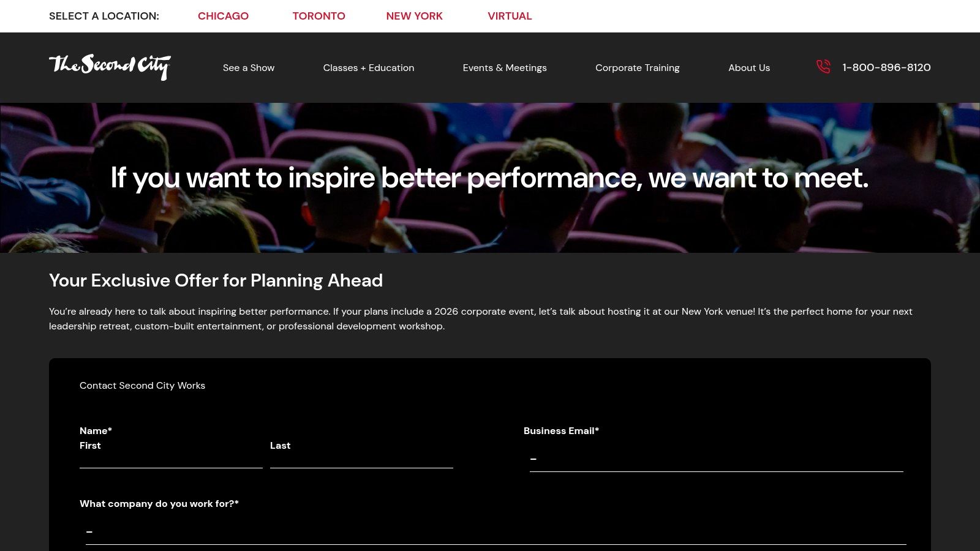This screenshot has height=551, width=980.
Task: Open the Classes + Education menu
Action: tap(369, 68)
